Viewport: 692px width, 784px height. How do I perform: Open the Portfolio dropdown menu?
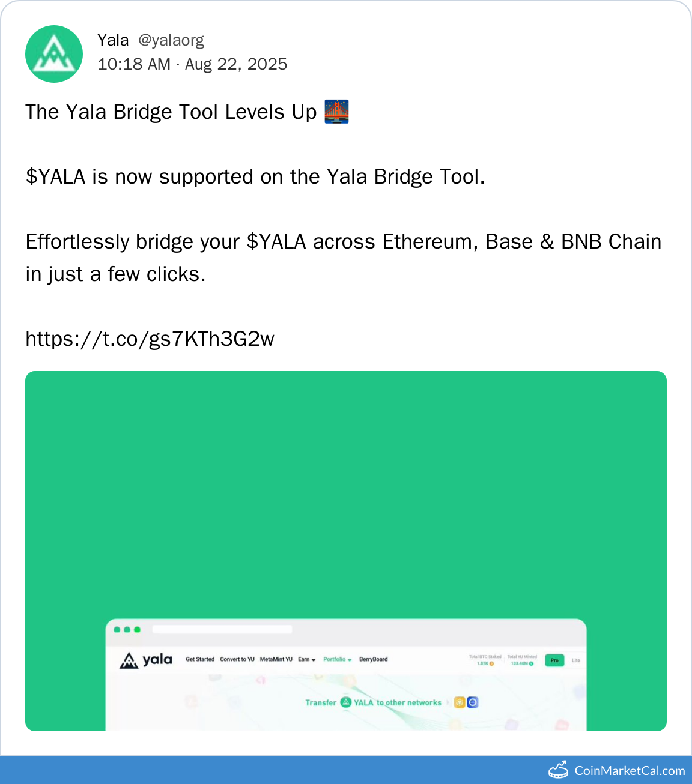coord(337,659)
